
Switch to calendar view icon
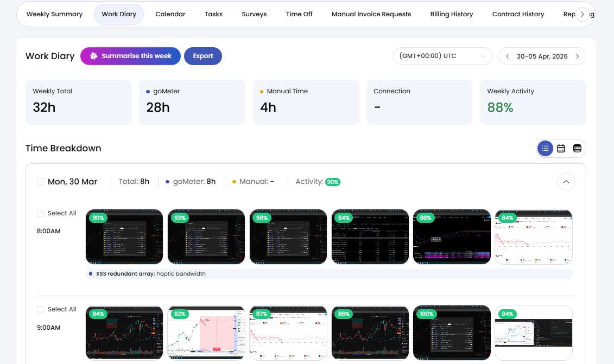pyautogui.click(x=561, y=148)
